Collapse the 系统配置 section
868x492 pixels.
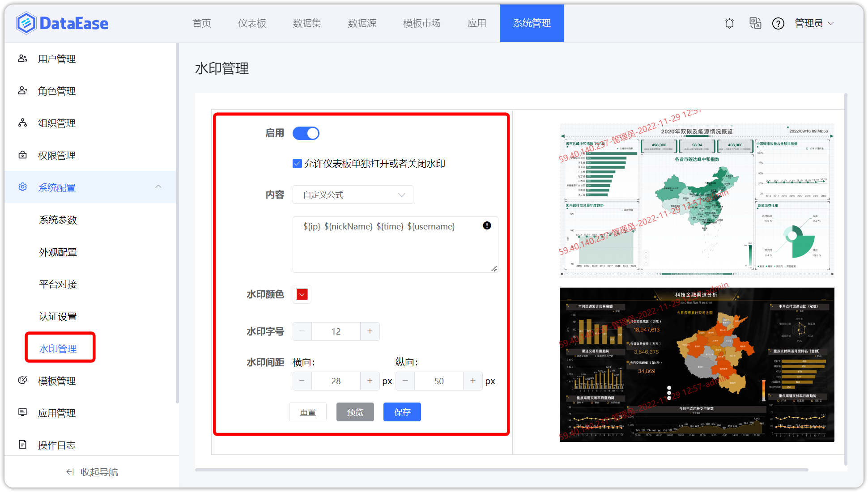(158, 187)
